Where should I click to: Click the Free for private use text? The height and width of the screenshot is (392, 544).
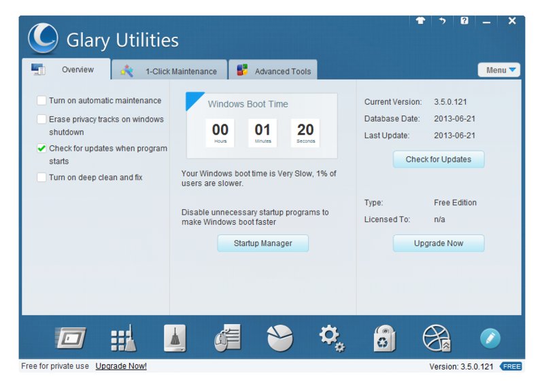point(55,366)
